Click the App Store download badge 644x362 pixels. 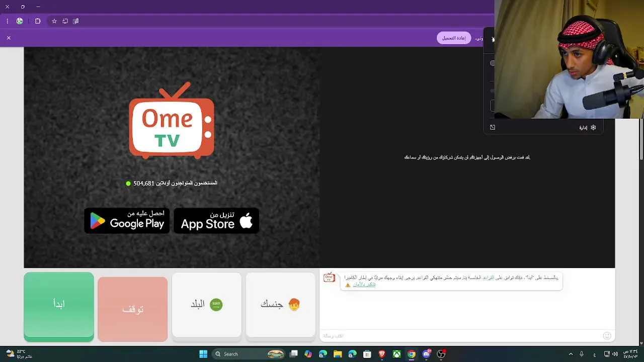click(216, 221)
